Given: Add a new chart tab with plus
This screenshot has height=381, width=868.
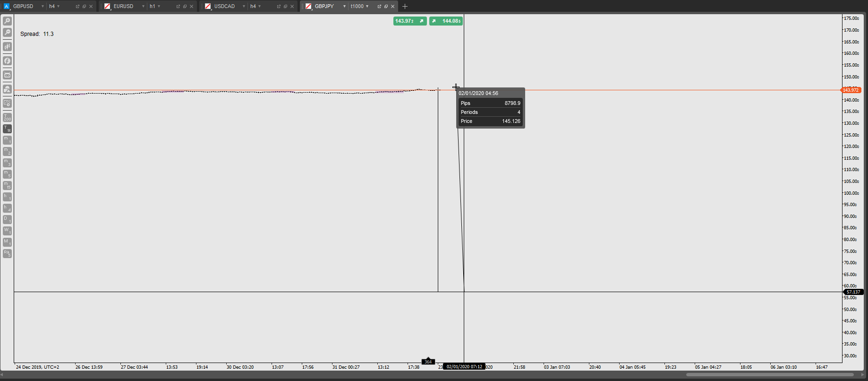Looking at the screenshot, I should tap(405, 6).
